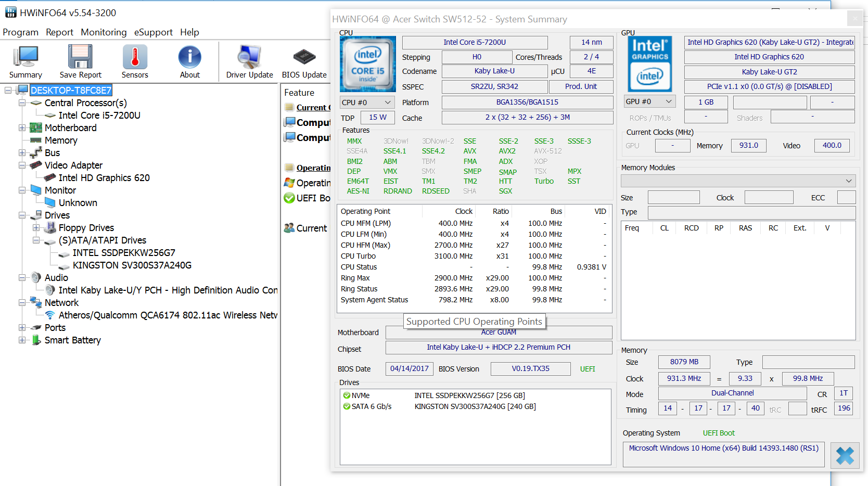The image size is (868, 486).
Task: Select the Memory tree item
Action: point(61,140)
